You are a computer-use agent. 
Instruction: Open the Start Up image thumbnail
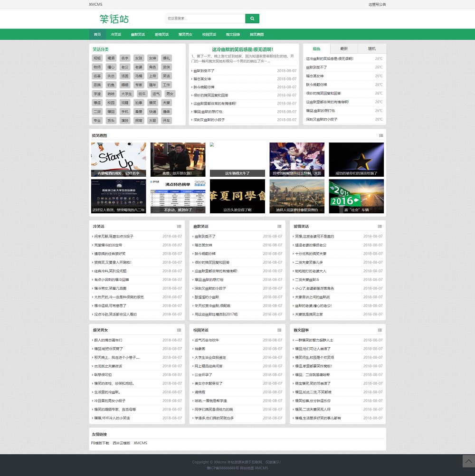pos(118,159)
